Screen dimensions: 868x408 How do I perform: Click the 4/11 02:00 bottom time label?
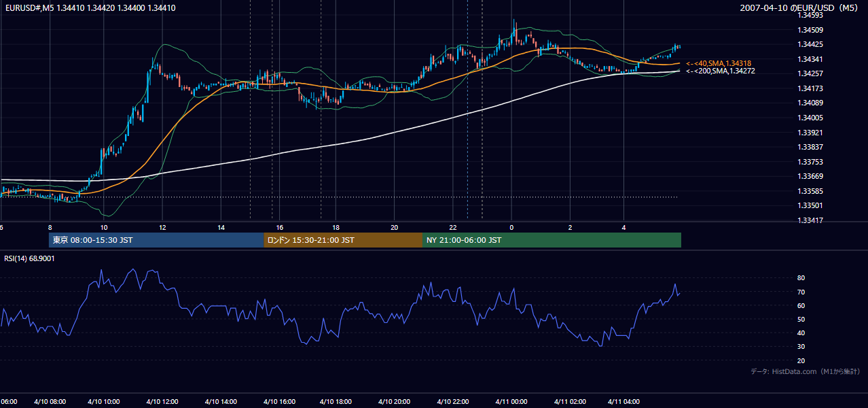click(570, 402)
